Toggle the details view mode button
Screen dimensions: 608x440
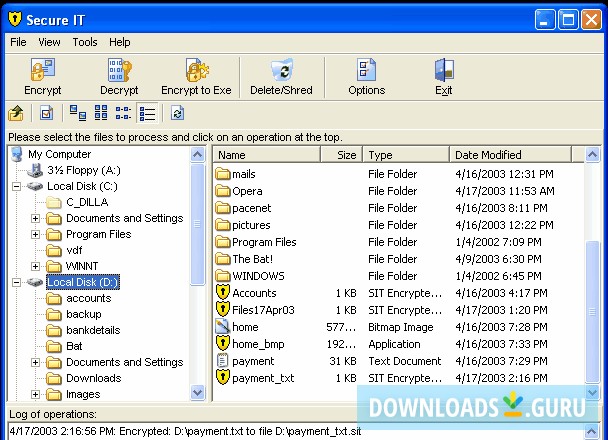click(147, 113)
